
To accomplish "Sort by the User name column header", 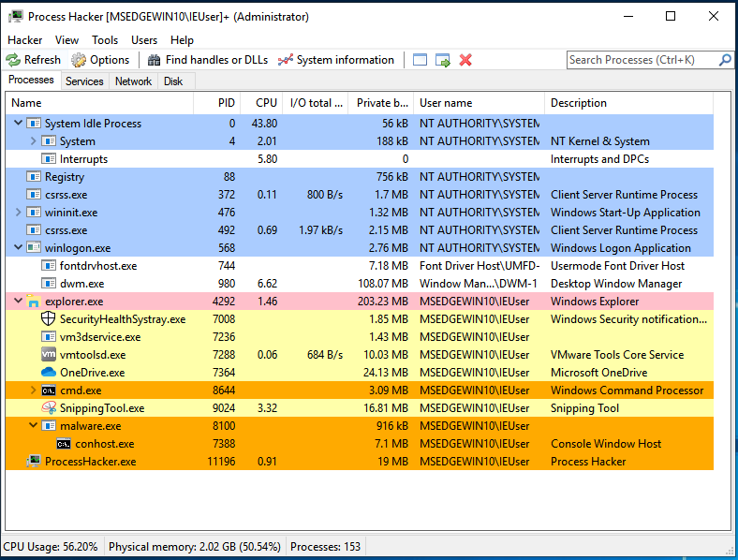I will (x=480, y=103).
